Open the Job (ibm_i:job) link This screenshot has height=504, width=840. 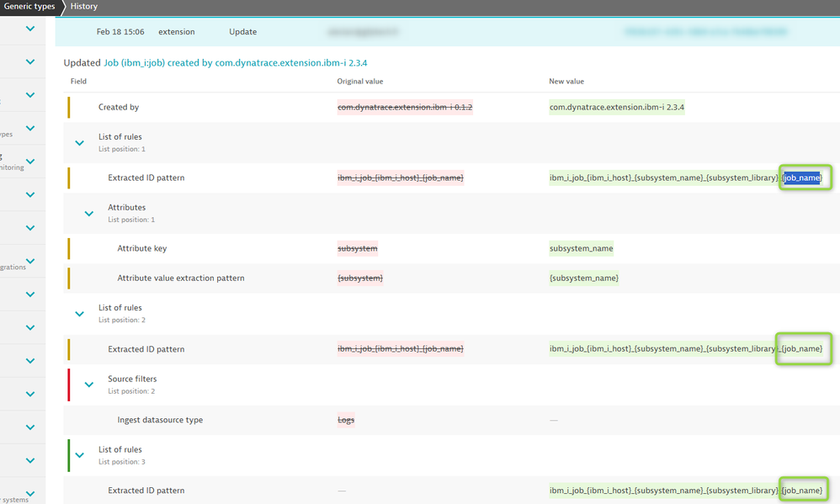click(x=133, y=63)
